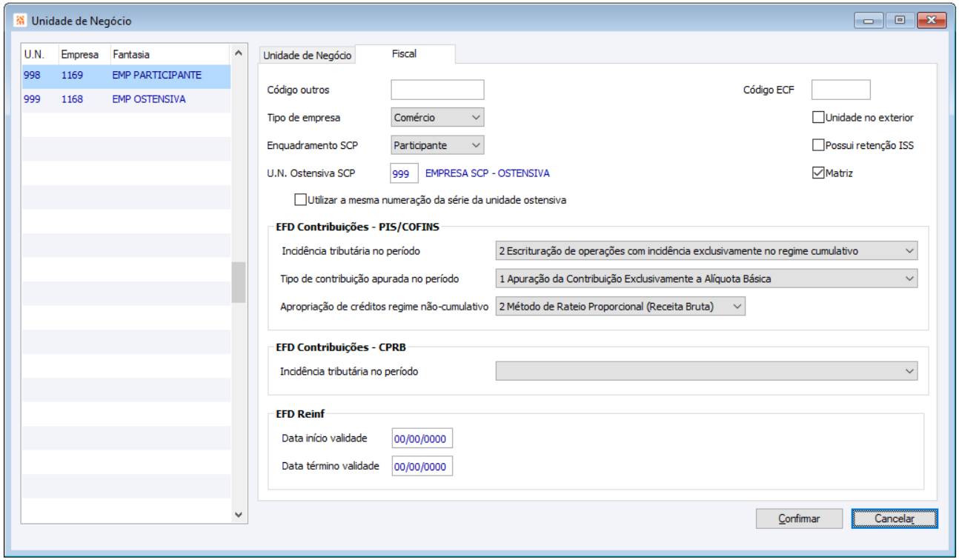Click the Empresa value 1168
This screenshot has width=959, height=560.
[x=73, y=99]
